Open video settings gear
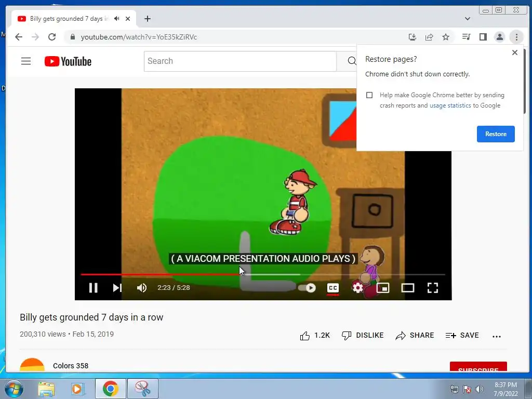Screen dimensions: 532x399 357,288
